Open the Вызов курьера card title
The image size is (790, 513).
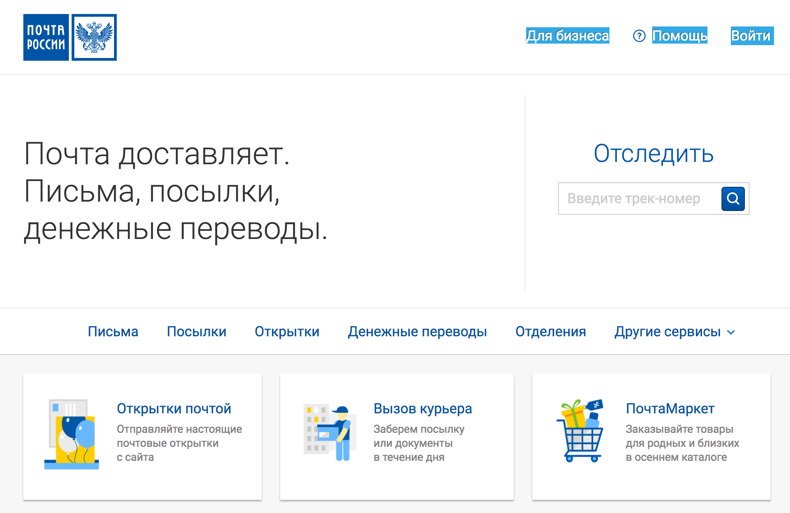tap(422, 408)
